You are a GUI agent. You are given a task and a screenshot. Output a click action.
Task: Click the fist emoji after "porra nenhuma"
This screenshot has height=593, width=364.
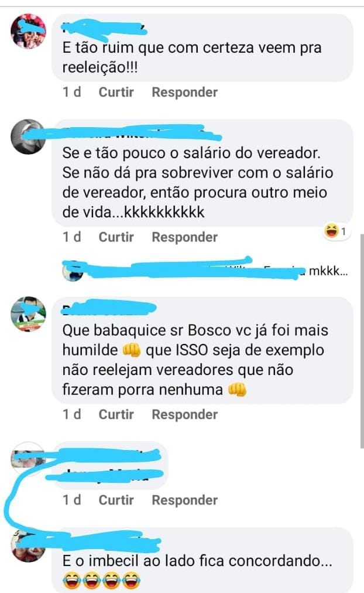point(237,389)
